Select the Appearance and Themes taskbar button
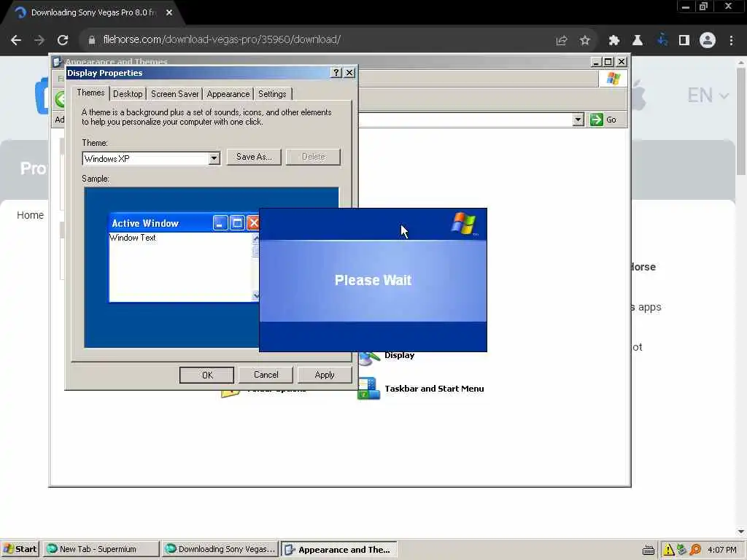 click(338, 550)
